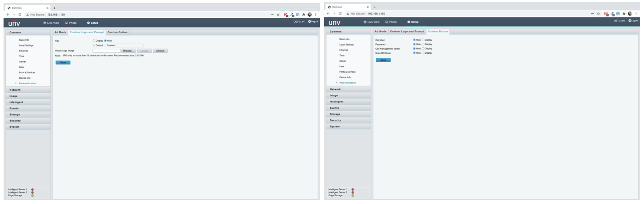Click the custom title text field in left window
This screenshot has height=204, width=644.
(x=129, y=45)
